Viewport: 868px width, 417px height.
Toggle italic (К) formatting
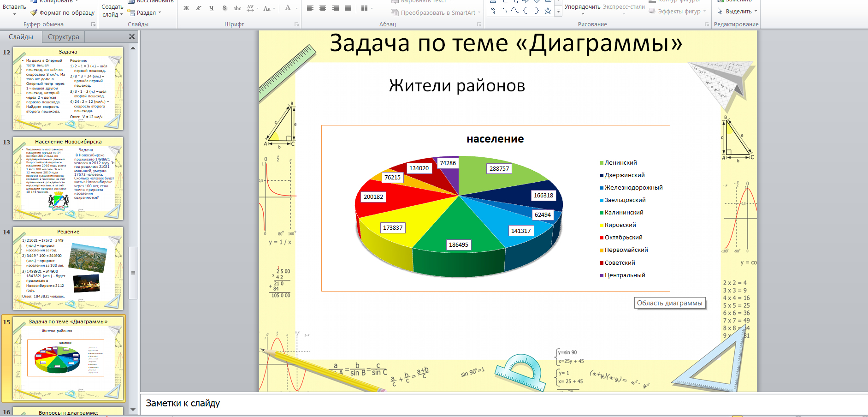point(199,8)
